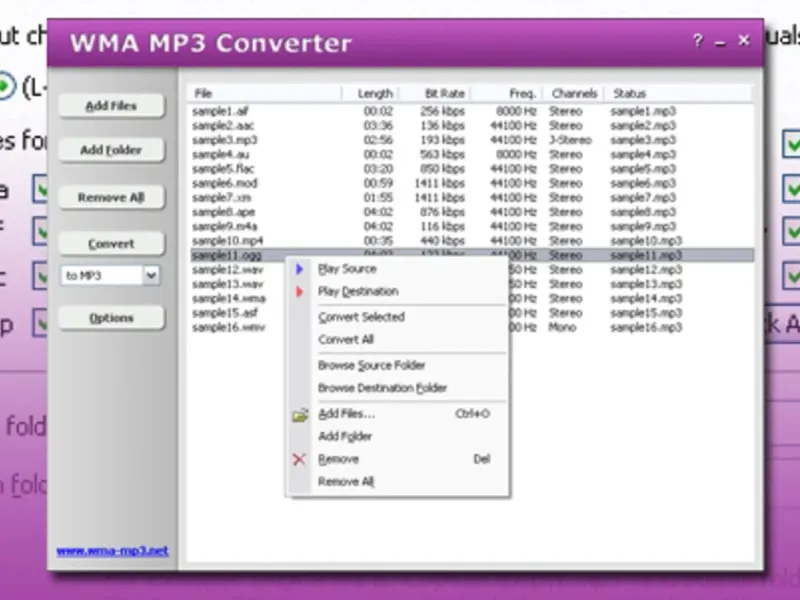800x600 pixels.
Task: Select the sample6.mod file row
Action: click(x=472, y=183)
